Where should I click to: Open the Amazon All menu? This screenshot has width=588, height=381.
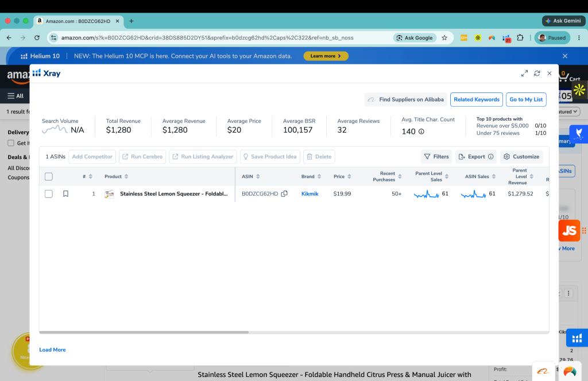point(16,96)
